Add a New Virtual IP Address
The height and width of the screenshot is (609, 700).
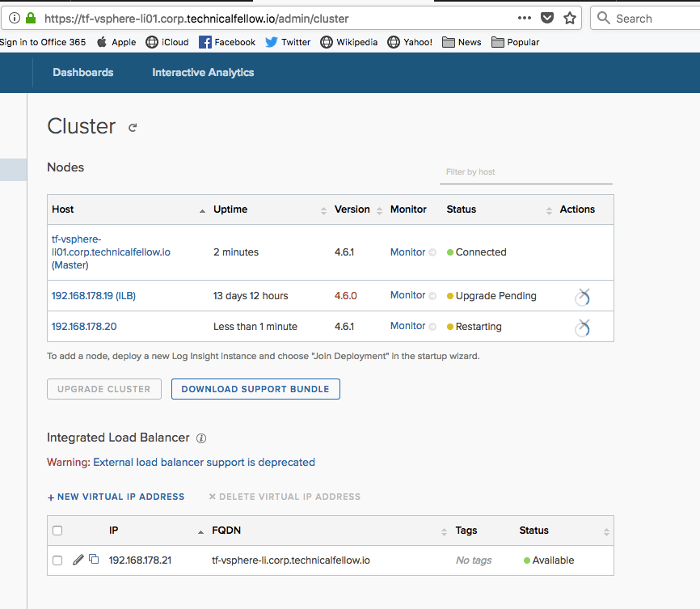(x=116, y=497)
